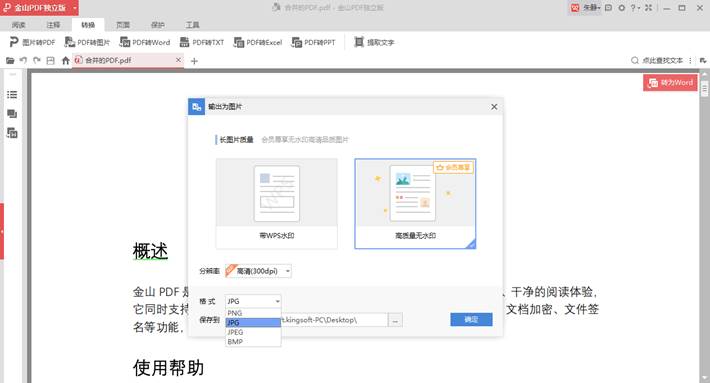Click the 会员尊享 badge on high-quality option

point(453,168)
